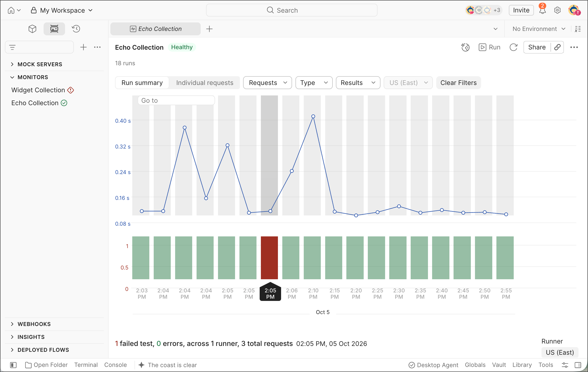The height and width of the screenshot is (372, 588).
Task: Click Clear Filters
Action: pos(458,83)
